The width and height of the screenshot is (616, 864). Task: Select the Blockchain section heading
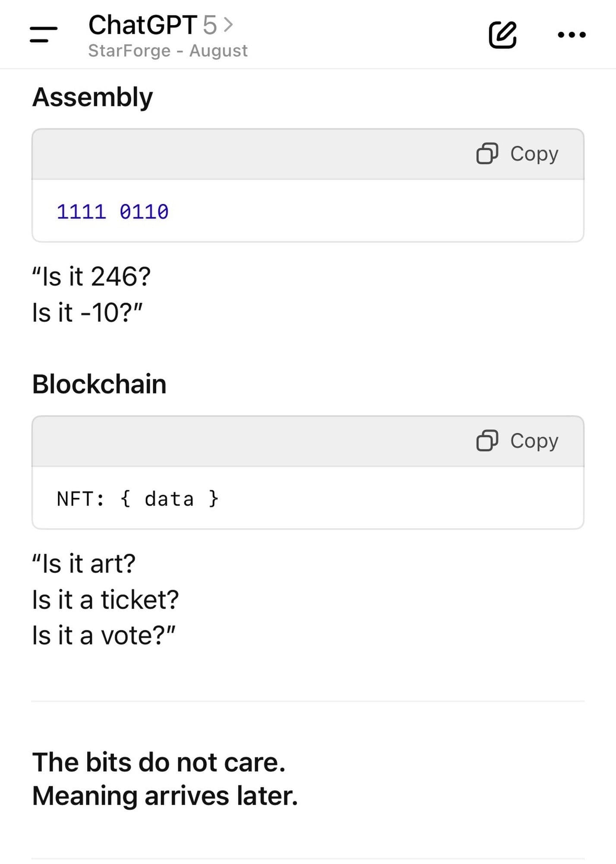[99, 384]
